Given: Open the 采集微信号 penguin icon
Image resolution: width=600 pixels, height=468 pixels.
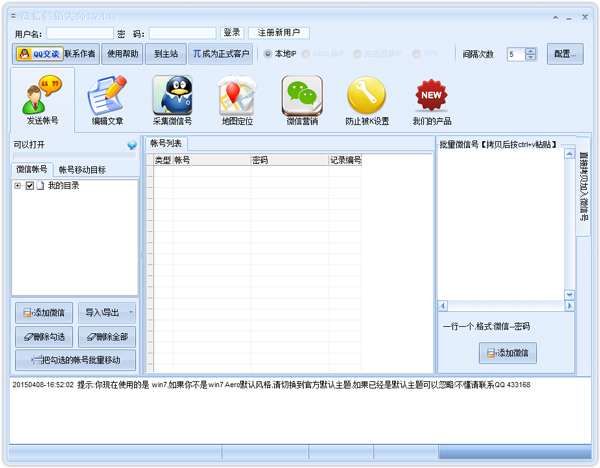Looking at the screenshot, I should coord(172,100).
